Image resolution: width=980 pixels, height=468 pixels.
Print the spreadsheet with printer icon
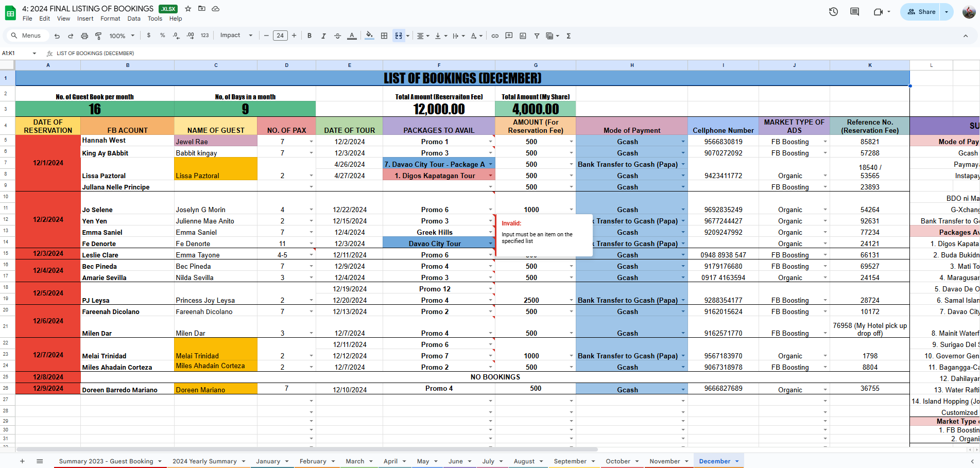pos(84,36)
